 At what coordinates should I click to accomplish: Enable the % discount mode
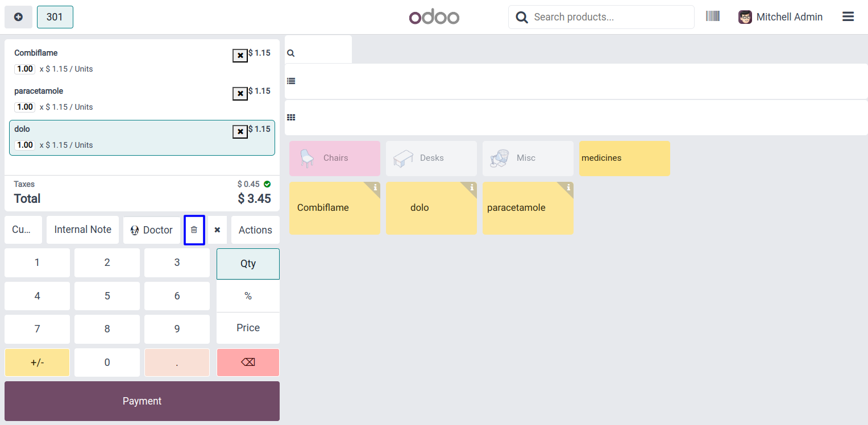point(248,296)
